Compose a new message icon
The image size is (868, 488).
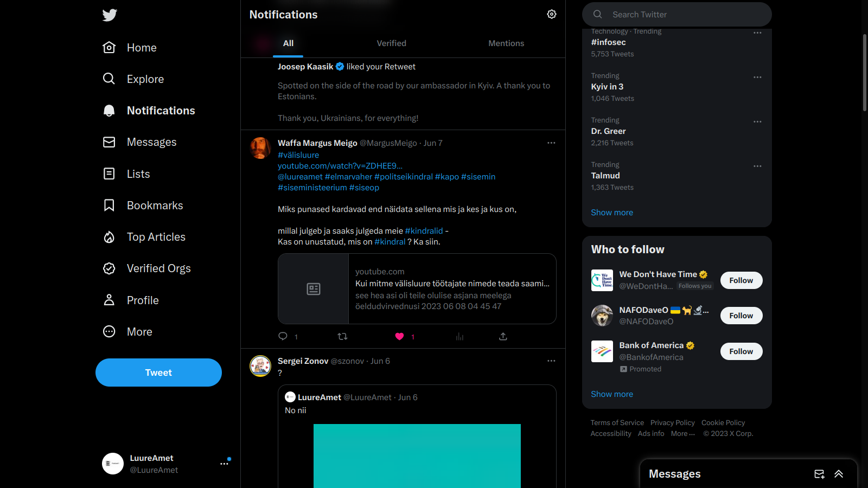pos(819,474)
